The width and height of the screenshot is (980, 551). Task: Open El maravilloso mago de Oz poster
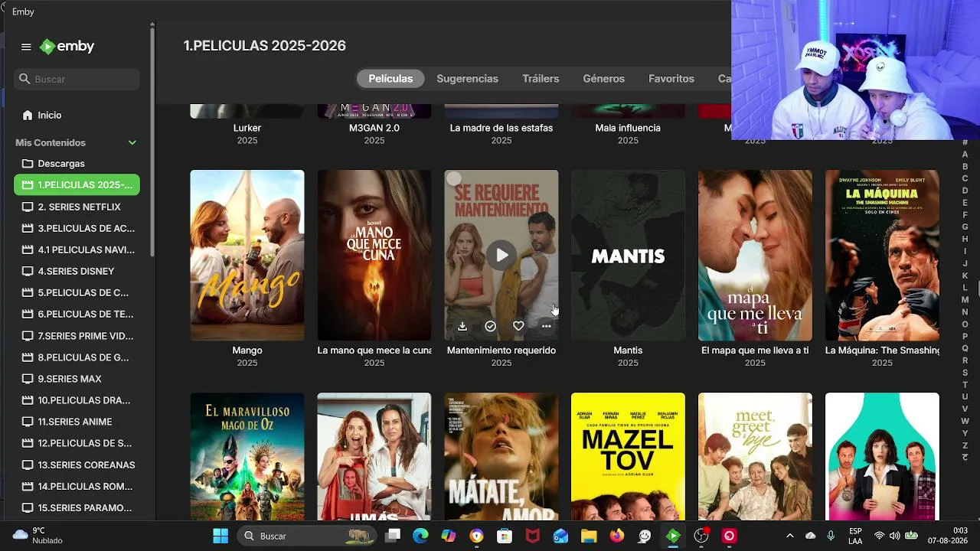(x=247, y=457)
